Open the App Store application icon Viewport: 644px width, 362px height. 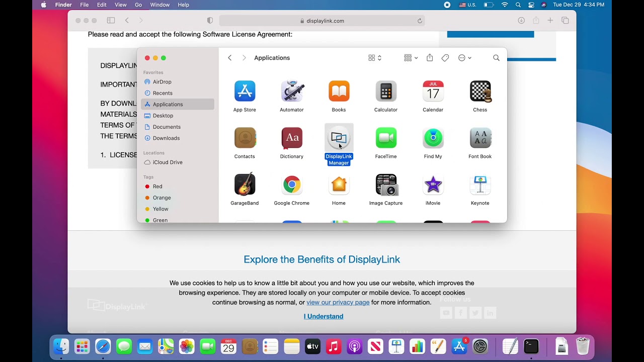[x=245, y=91]
